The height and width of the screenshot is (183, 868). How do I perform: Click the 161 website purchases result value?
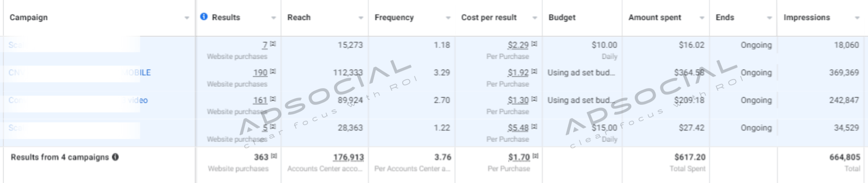tap(260, 100)
